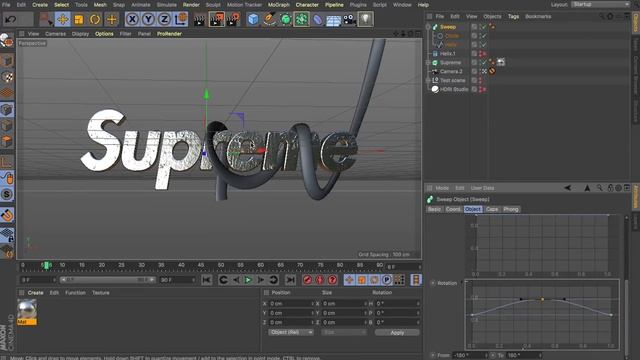Click Render View clapperboard icon
Viewport: 640px width, 360px height.
(200, 19)
